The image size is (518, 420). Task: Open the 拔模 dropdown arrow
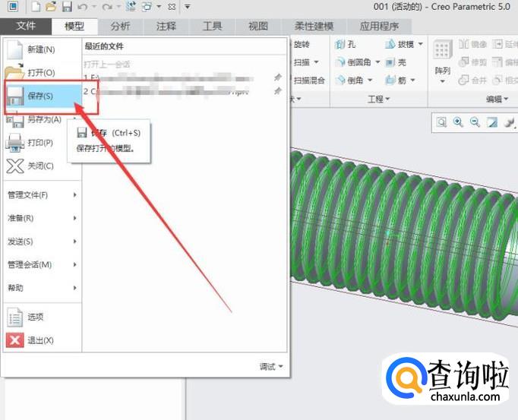tap(421, 43)
